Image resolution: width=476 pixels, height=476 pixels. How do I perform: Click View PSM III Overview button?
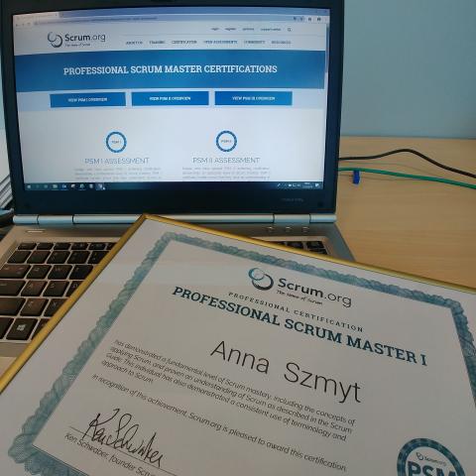(254, 98)
